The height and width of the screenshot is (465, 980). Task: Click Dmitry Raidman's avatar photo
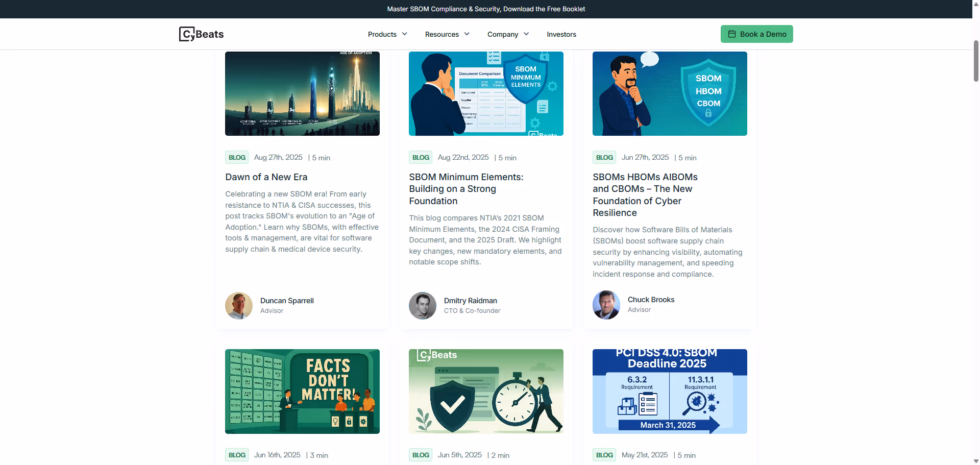click(x=423, y=306)
